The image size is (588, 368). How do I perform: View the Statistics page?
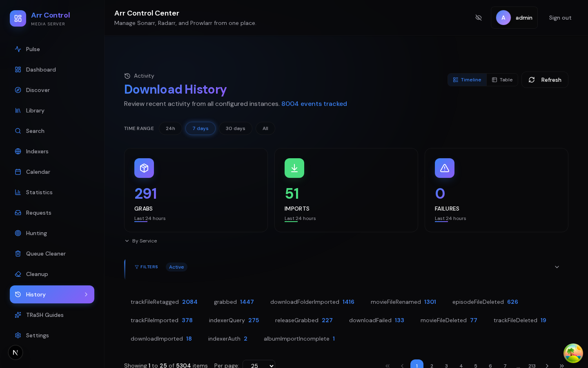coord(52,192)
